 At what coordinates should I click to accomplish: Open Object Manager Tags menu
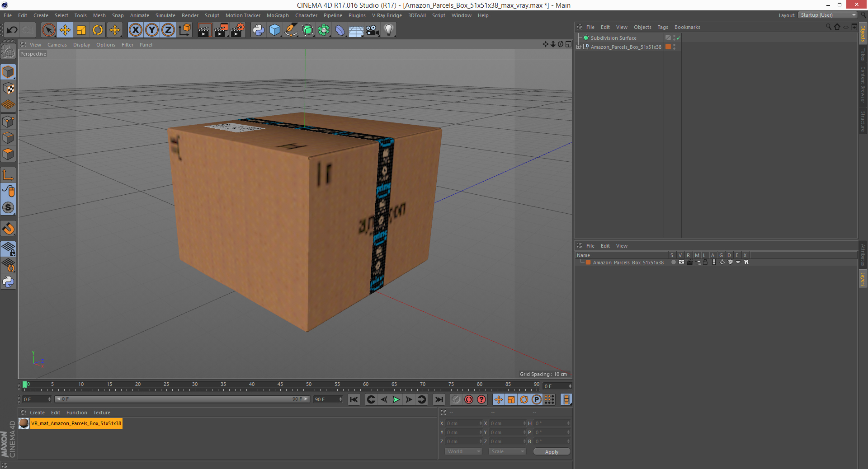coord(663,27)
